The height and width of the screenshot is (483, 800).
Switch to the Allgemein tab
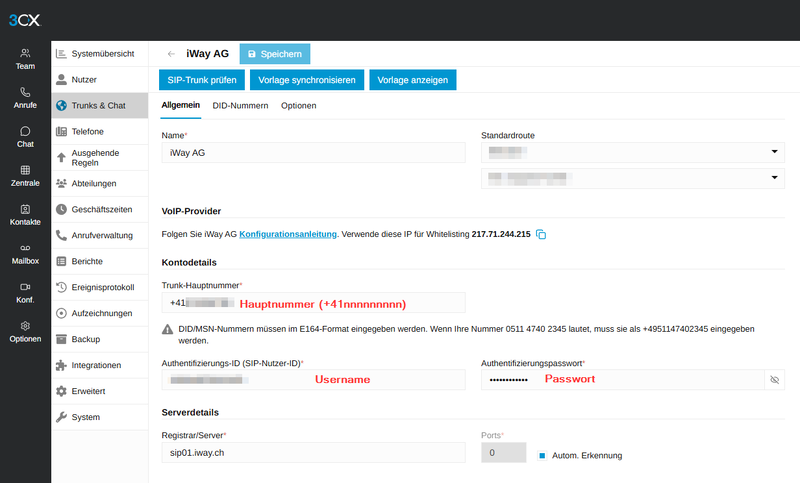click(181, 106)
